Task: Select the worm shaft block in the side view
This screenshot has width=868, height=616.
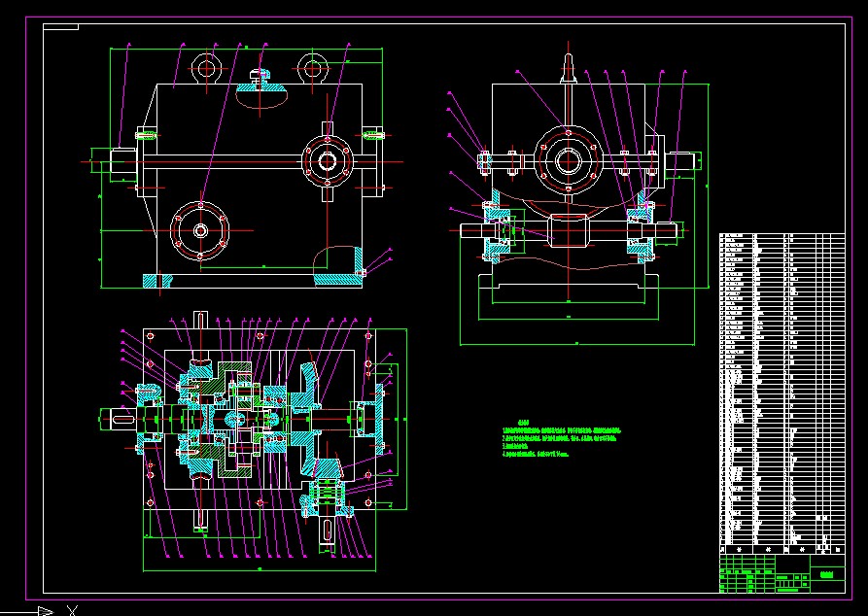Action: click(x=569, y=229)
